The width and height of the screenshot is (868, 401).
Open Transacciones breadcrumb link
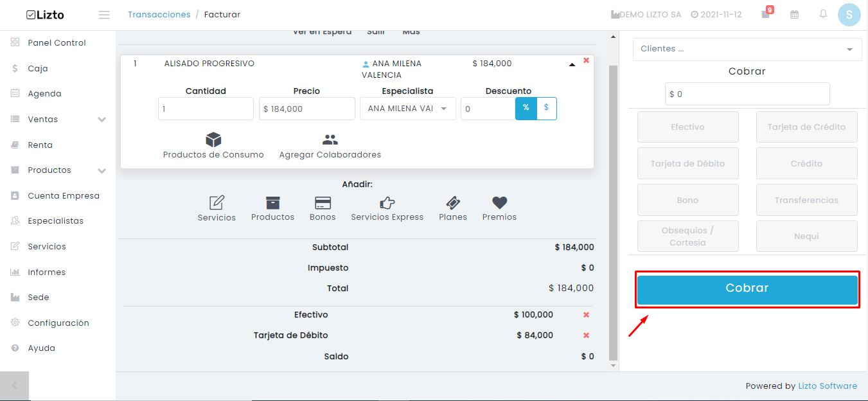pyautogui.click(x=159, y=14)
